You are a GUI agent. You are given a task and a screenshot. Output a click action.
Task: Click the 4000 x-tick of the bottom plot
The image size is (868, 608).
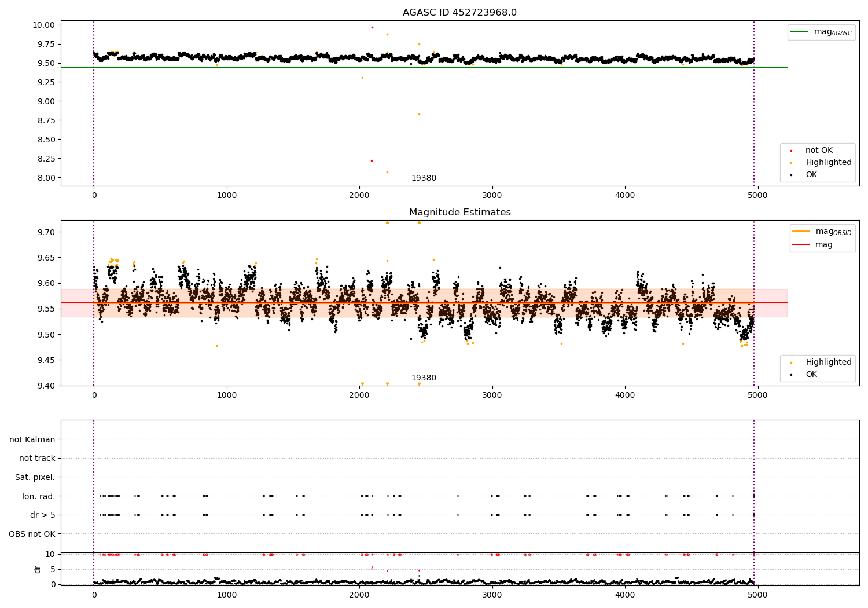[x=625, y=595]
